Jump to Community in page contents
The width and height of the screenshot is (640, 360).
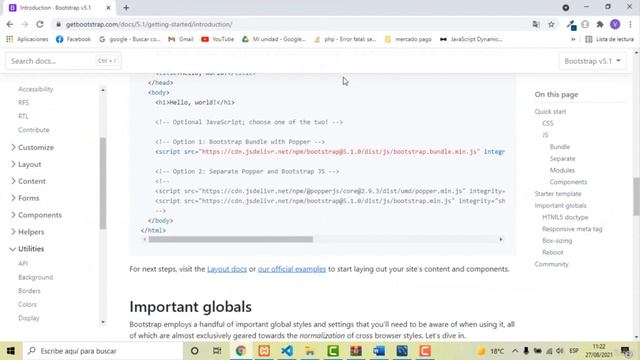click(x=551, y=264)
